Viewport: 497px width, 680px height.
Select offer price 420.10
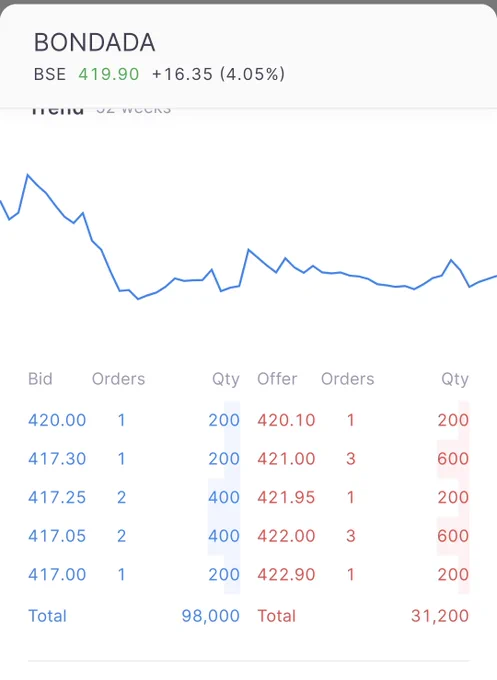click(x=286, y=420)
